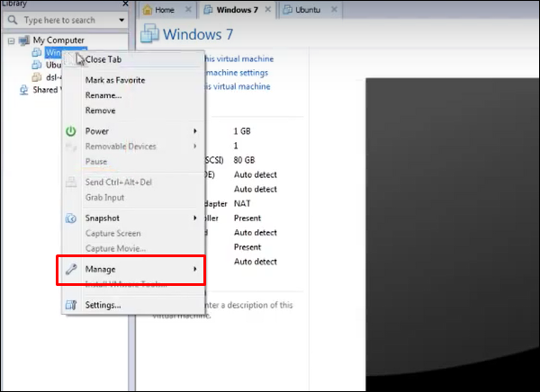Click the Settings icon in context menu
This screenshot has height=392, width=540.
[71, 305]
